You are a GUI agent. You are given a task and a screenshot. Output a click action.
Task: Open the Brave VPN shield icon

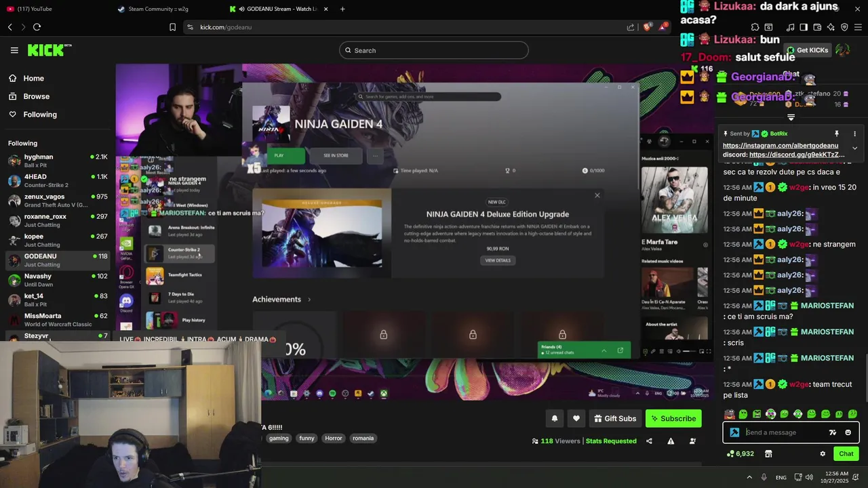(844, 27)
